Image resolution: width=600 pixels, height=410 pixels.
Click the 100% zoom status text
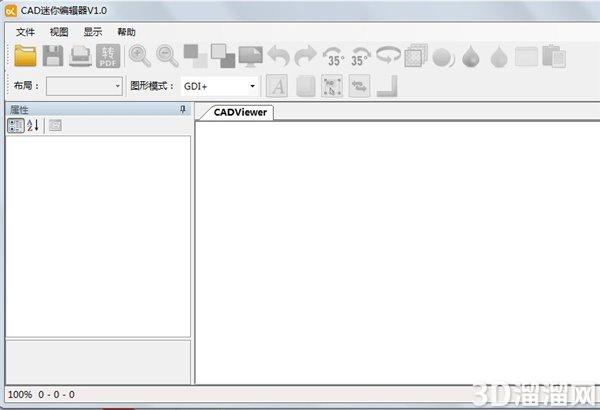click(20, 394)
